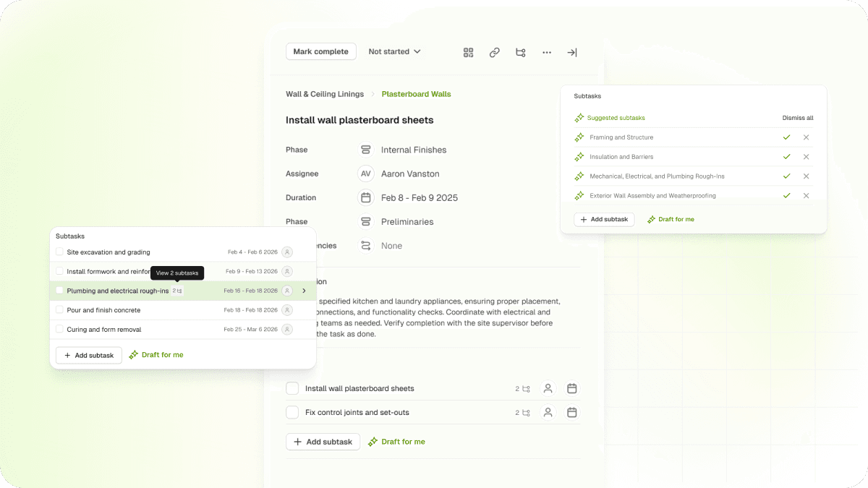Click the phase icon beside Preliminaries
The image size is (868, 488).
point(366,221)
